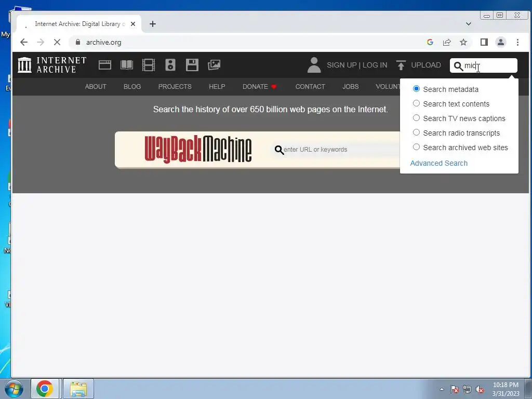This screenshot has width=532, height=399.
Task: Click the network tray icon
Action: [467, 390]
